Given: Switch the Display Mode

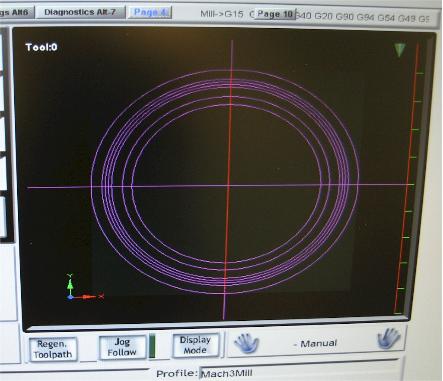Looking at the screenshot, I should [195, 345].
